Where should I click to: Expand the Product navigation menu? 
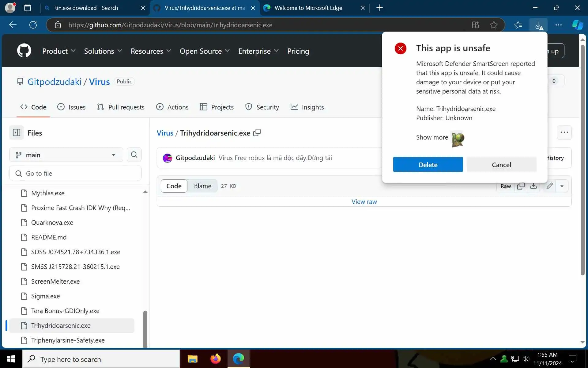point(58,51)
